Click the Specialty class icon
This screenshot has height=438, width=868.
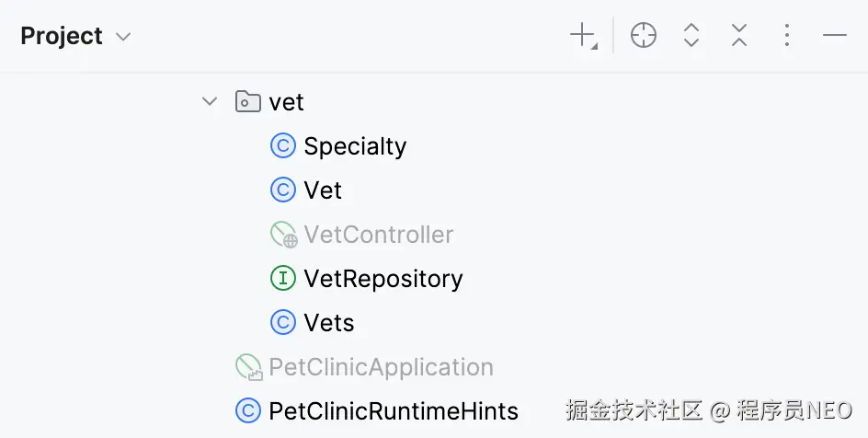(282, 146)
